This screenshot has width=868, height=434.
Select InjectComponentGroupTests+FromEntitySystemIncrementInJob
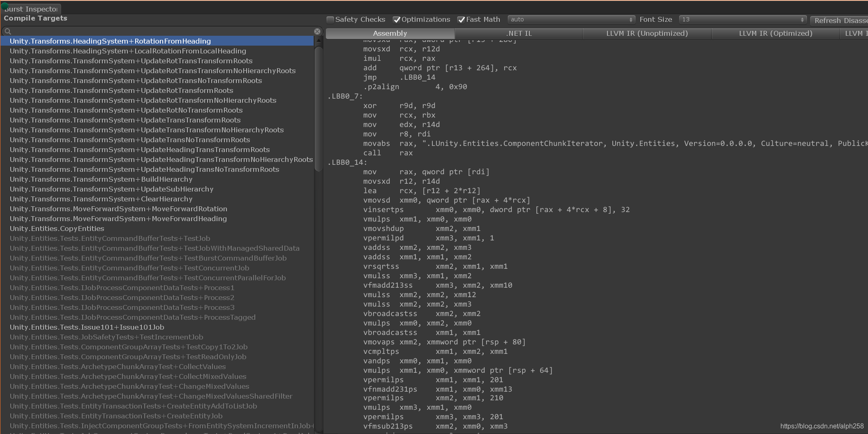coord(157,426)
